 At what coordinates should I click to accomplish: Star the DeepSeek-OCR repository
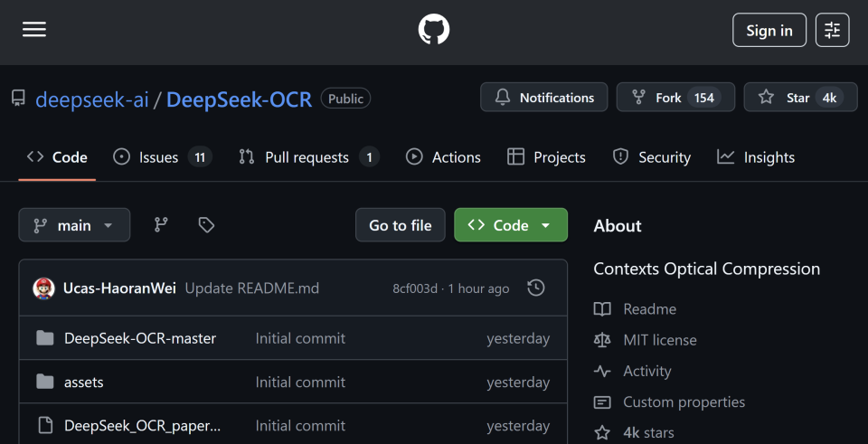coord(799,98)
